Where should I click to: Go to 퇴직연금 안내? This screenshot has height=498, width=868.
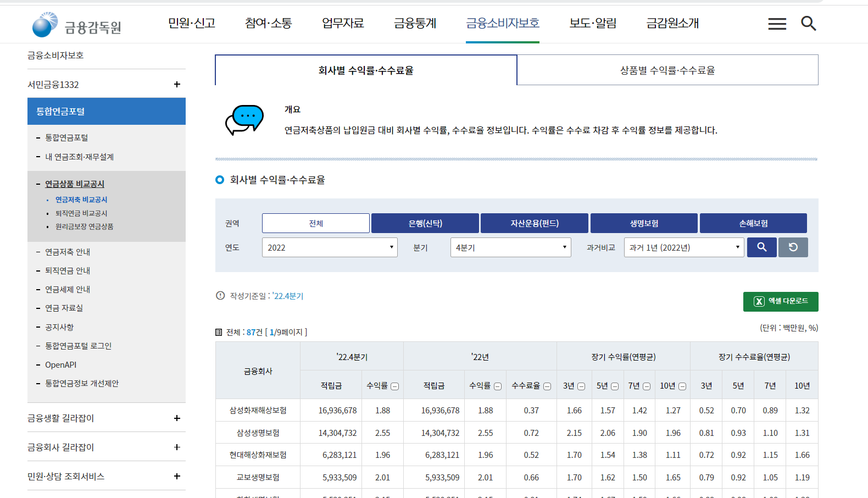[68, 270]
